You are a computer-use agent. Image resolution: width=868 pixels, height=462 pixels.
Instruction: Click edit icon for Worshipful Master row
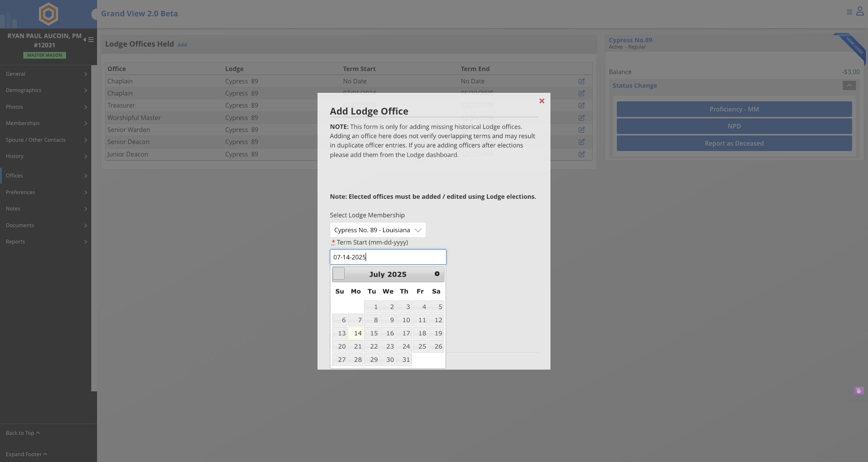click(x=581, y=118)
